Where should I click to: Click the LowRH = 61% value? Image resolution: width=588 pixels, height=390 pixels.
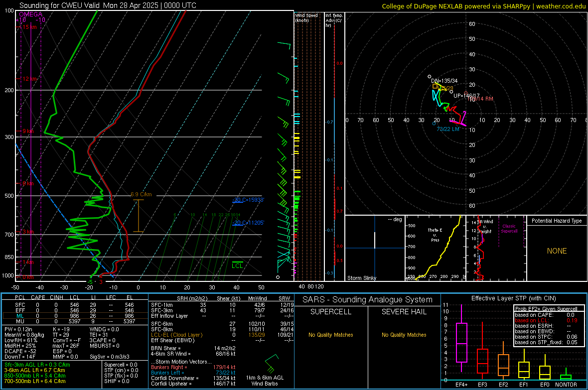(21, 340)
